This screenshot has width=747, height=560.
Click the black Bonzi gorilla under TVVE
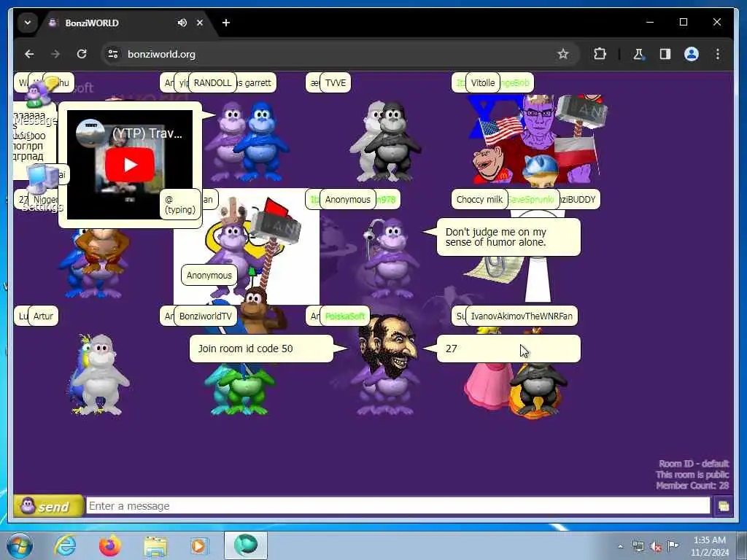click(393, 141)
